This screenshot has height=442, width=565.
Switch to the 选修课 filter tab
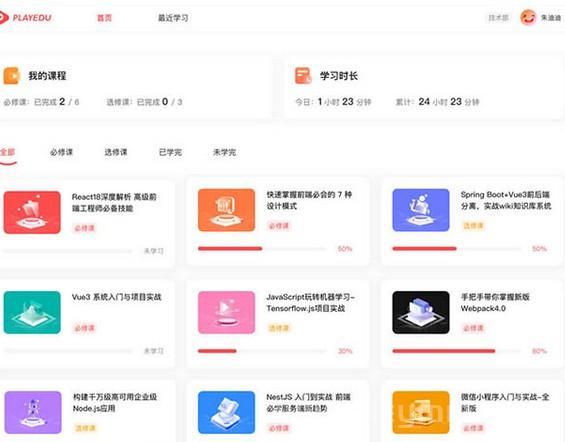(x=116, y=152)
